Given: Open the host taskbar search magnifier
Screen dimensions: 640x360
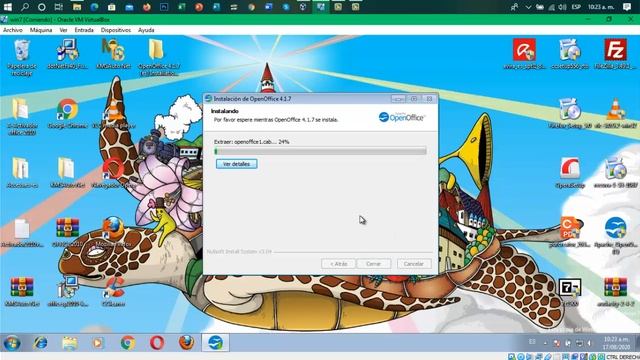Looking at the screenshot, I should (25, 7).
